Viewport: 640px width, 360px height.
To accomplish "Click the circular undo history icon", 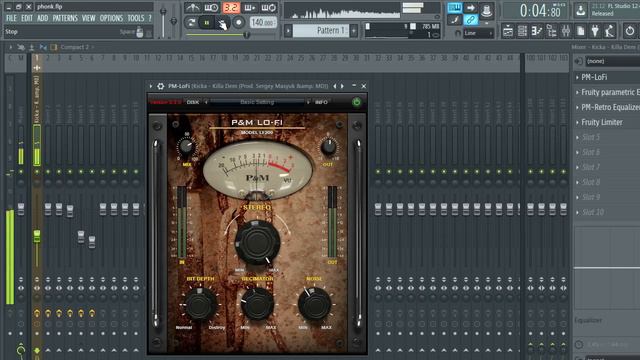I will (x=630, y=31).
